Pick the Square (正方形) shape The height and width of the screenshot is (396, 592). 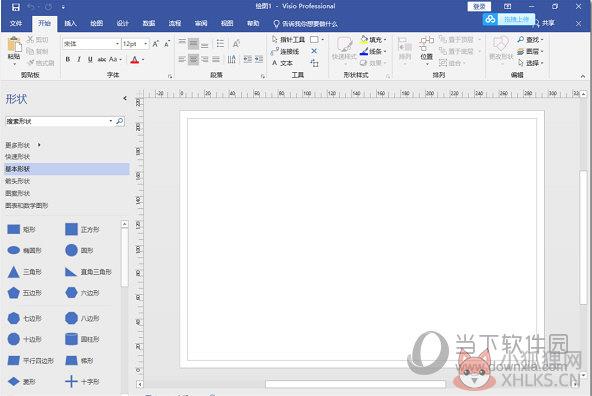pyautogui.click(x=82, y=229)
